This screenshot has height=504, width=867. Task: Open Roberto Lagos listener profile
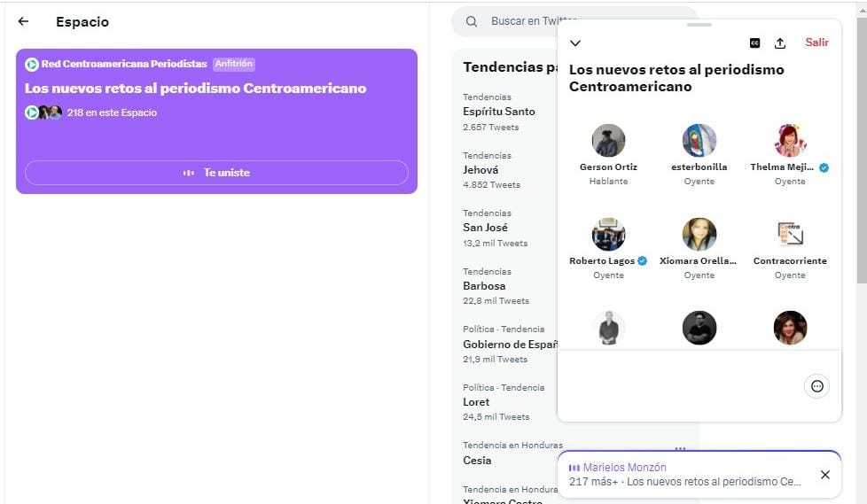[x=608, y=235]
